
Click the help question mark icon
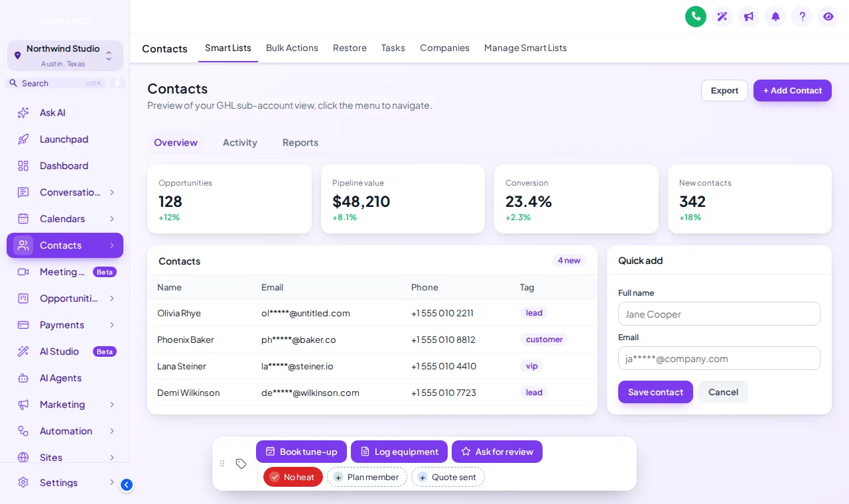tap(802, 17)
